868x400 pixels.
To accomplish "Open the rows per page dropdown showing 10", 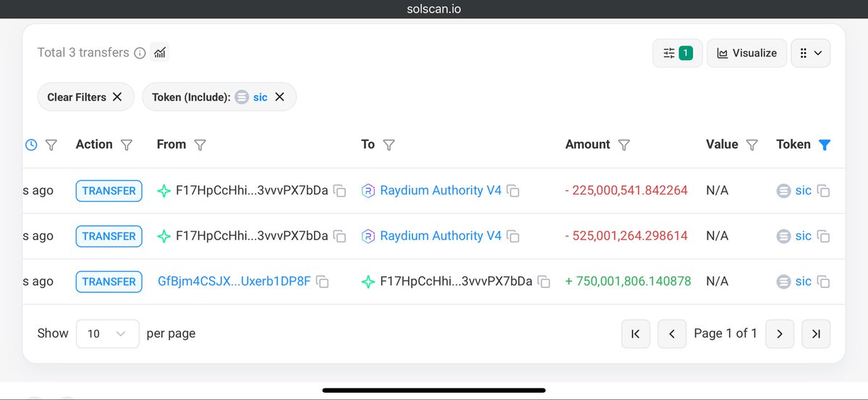I will (x=107, y=333).
